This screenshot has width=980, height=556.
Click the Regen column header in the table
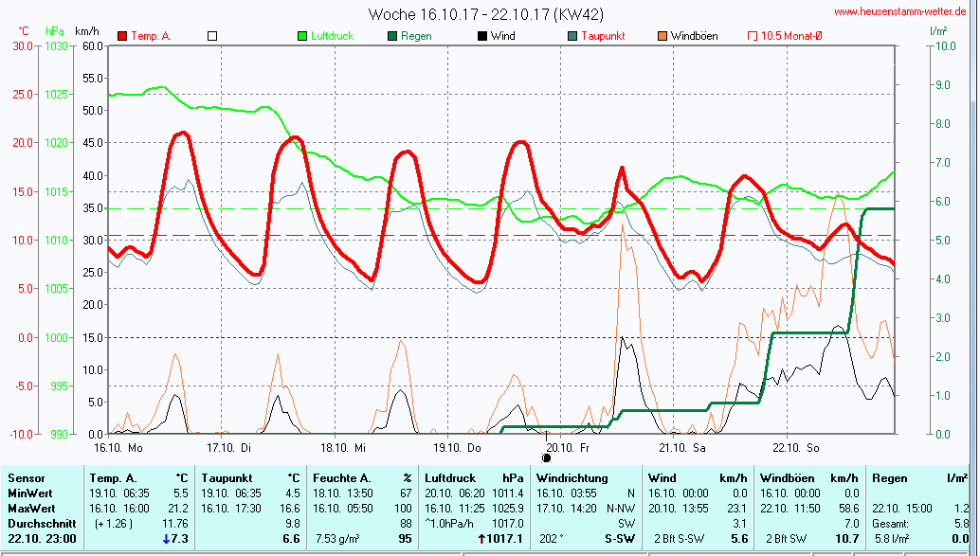pos(889,478)
